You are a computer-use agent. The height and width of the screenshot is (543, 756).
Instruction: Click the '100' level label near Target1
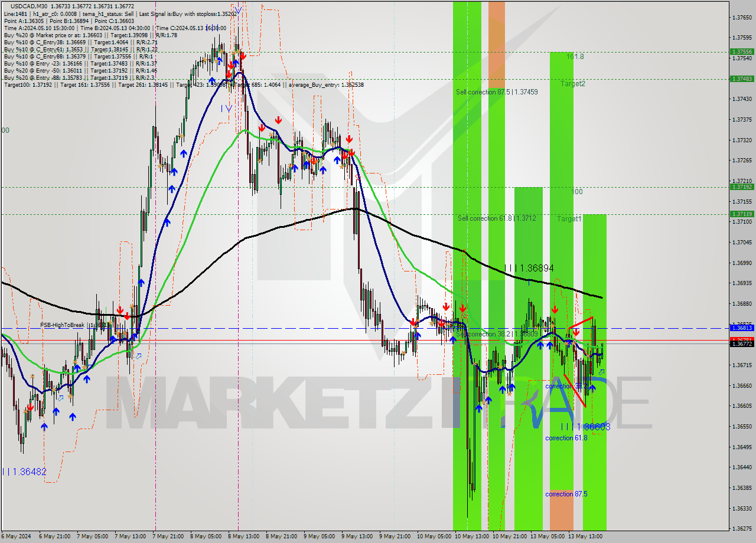(577, 192)
